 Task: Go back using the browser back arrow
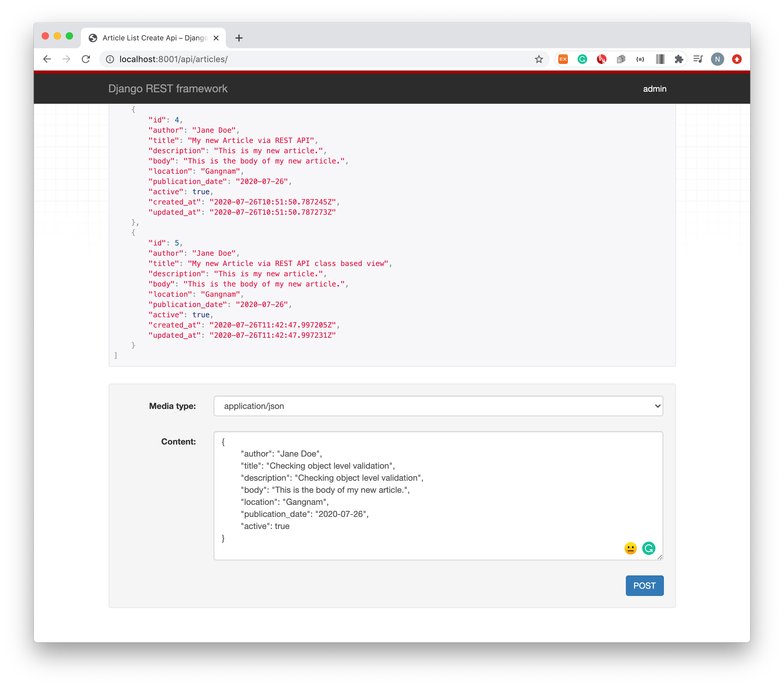pos(47,59)
